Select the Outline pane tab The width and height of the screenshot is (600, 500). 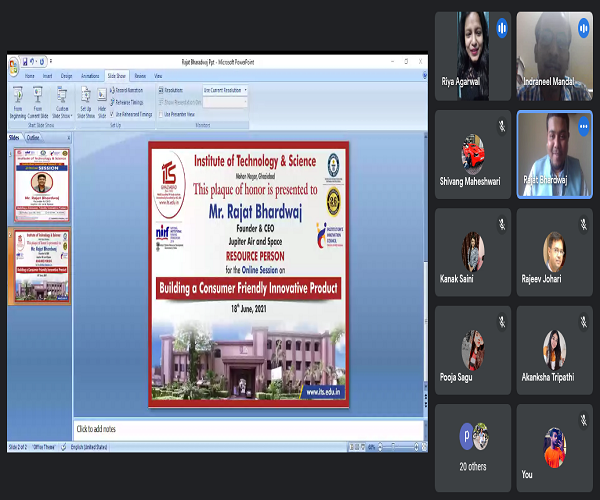[x=33, y=137]
